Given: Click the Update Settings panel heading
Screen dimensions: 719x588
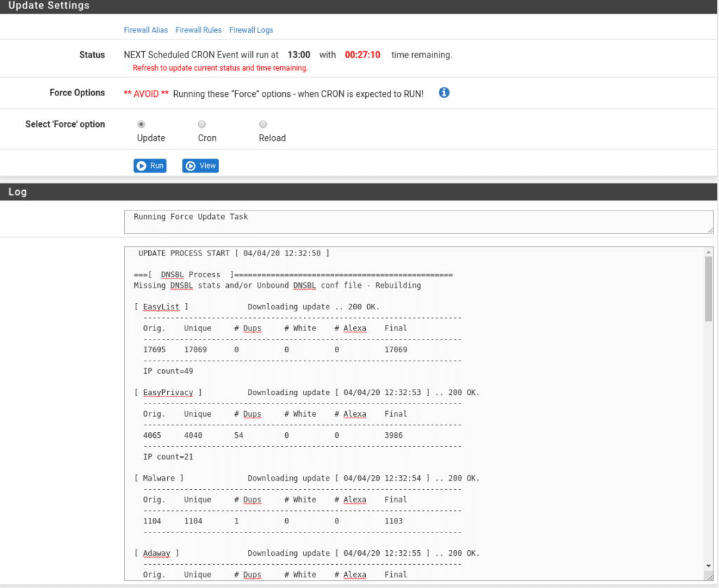Looking at the screenshot, I should click(49, 6).
